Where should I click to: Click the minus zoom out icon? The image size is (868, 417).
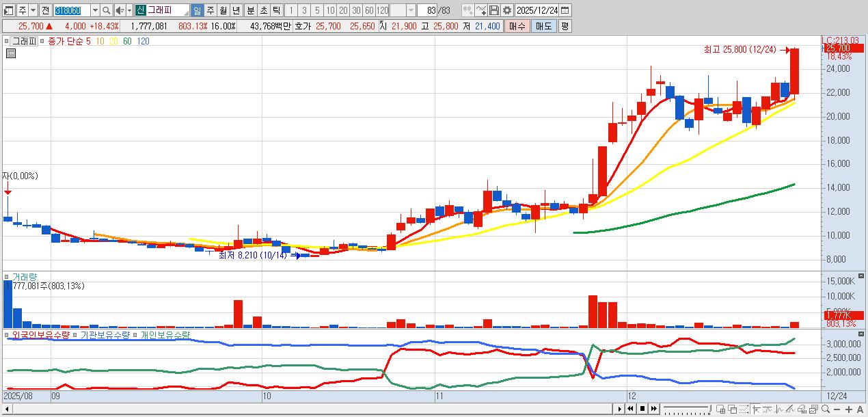tap(837, 409)
